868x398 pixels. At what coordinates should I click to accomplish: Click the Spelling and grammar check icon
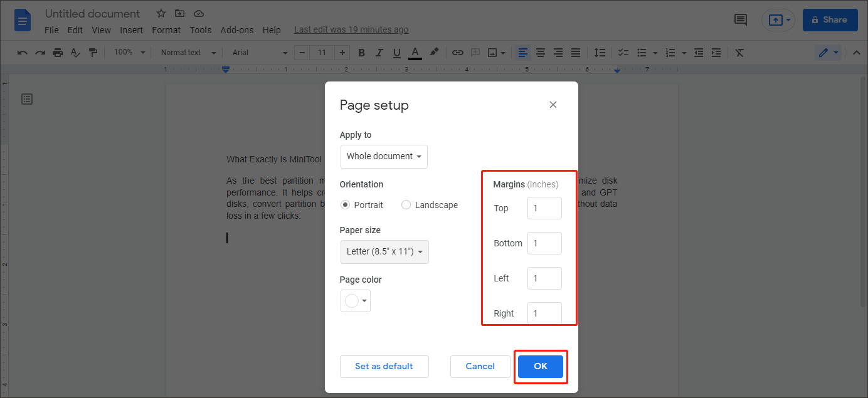75,52
